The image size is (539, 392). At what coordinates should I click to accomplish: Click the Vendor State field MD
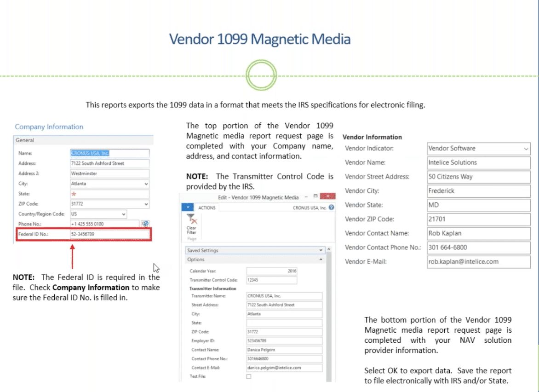pyautogui.click(x=478, y=205)
